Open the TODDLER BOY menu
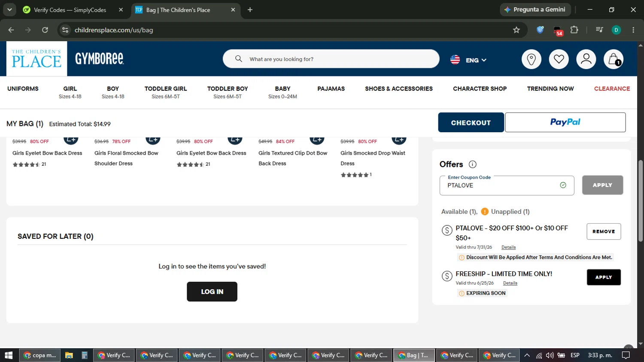Image resolution: width=644 pixels, height=362 pixels. click(228, 92)
